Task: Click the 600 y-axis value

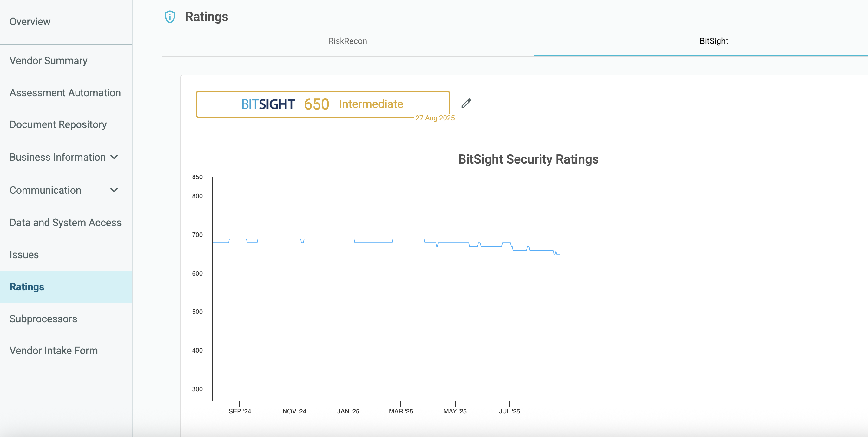Action: tap(197, 274)
